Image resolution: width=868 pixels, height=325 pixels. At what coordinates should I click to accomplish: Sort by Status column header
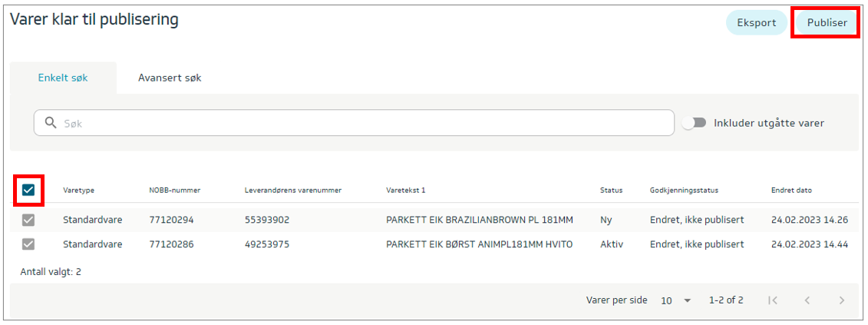click(x=611, y=191)
